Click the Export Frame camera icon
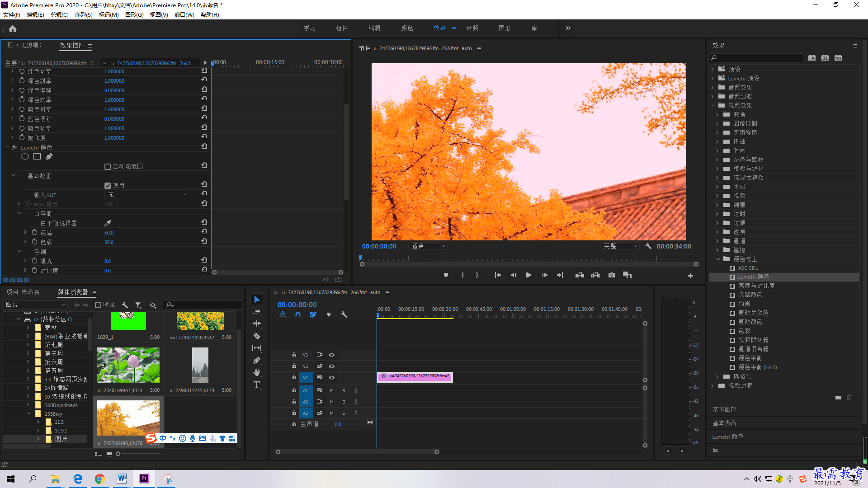The width and height of the screenshot is (868, 488). tap(611, 275)
